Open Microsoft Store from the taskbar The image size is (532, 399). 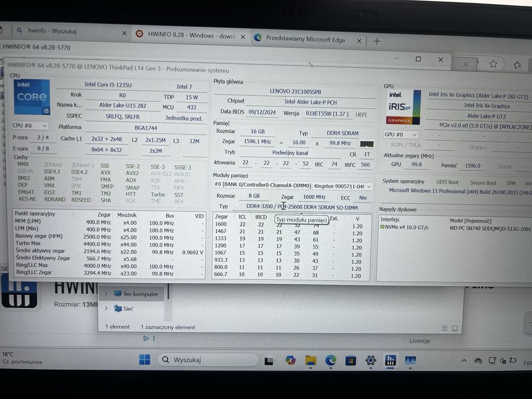(351, 360)
